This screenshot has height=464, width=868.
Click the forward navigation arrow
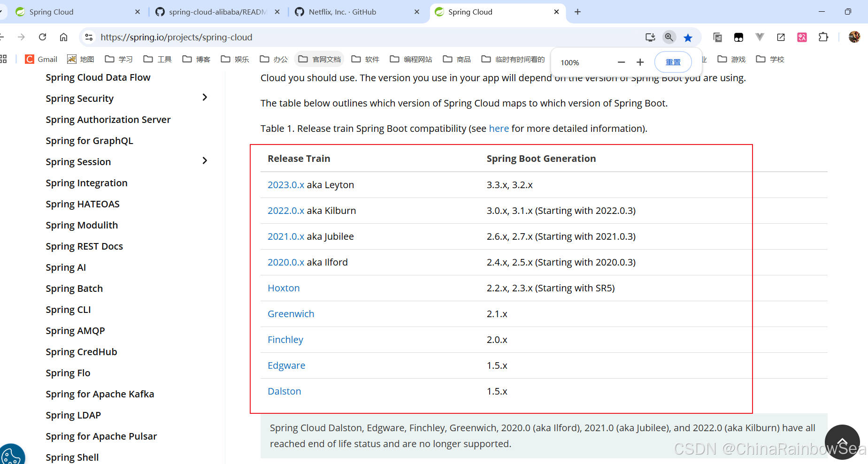tap(21, 37)
